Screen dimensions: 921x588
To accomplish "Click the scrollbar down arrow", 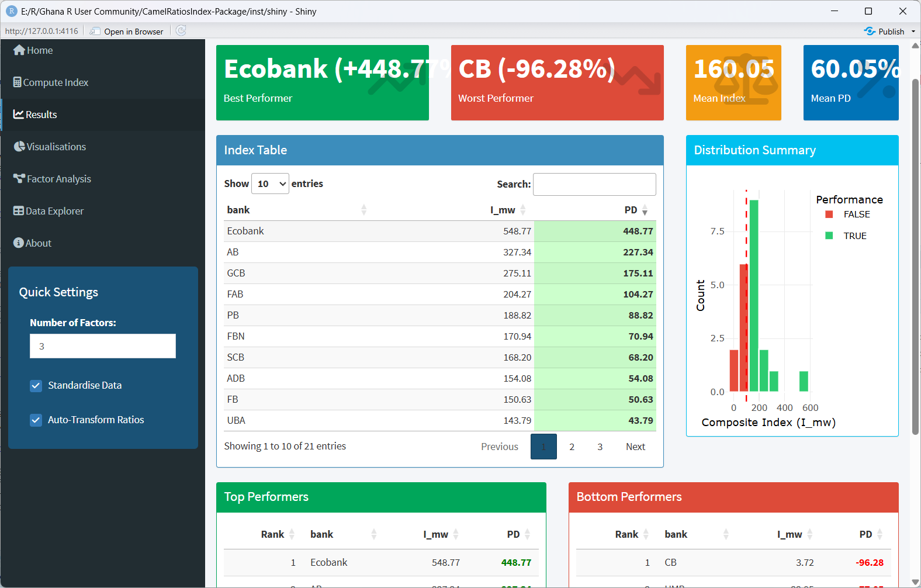I will 915,582.
